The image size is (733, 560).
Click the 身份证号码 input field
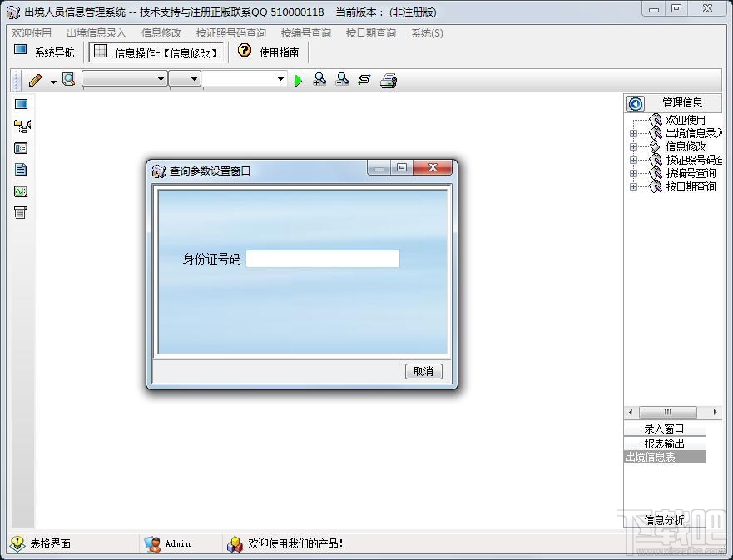click(323, 259)
